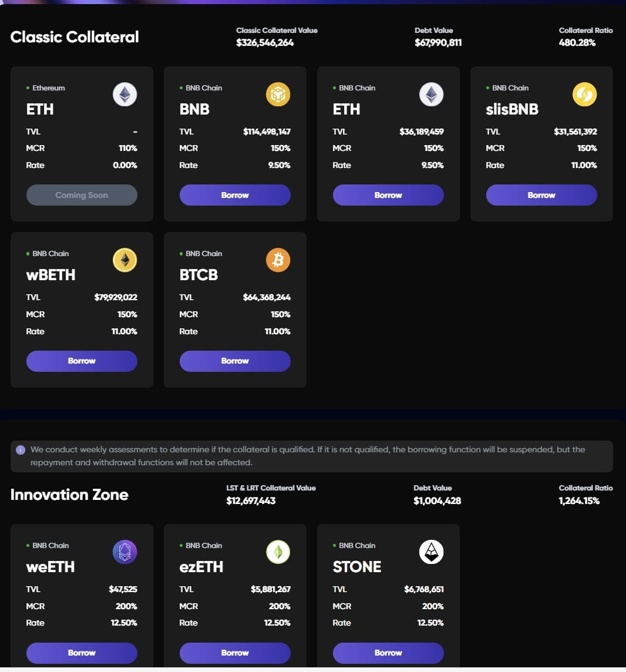Click the info icon beside the weekly assessments notice

(21, 450)
